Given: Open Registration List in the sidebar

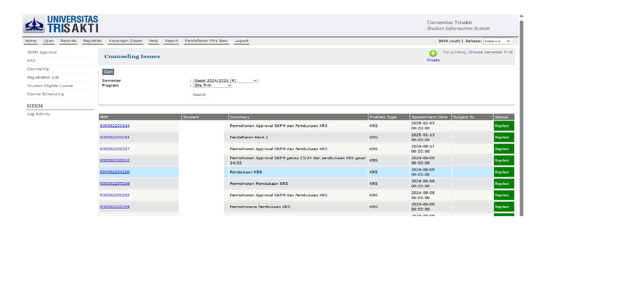Looking at the screenshot, I should pos(43,77).
